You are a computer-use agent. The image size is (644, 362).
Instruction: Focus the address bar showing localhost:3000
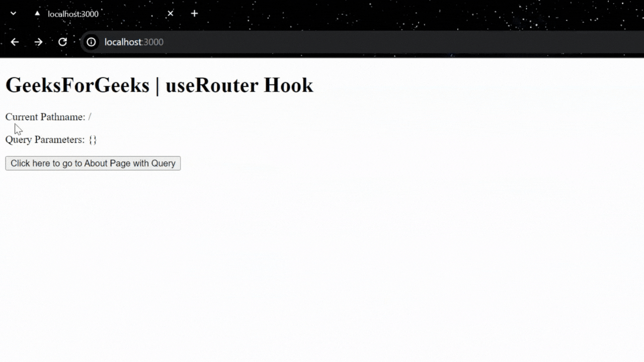pos(362,42)
